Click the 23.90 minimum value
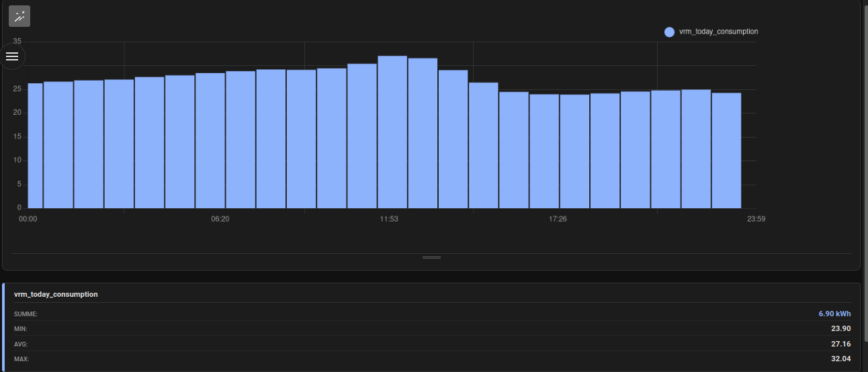 [841, 328]
